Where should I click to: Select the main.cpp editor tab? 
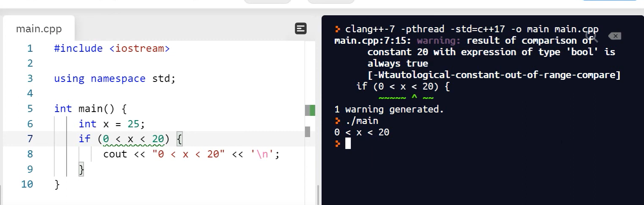(x=39, y=29)
